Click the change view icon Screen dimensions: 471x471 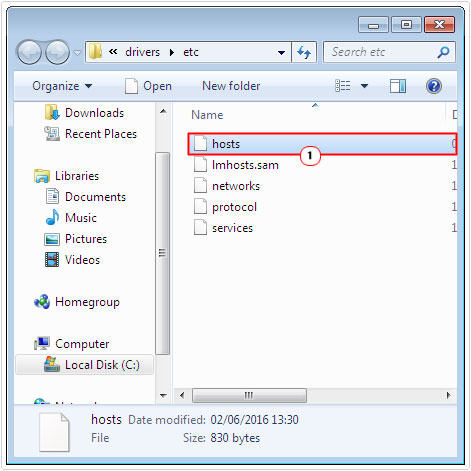point(343,86)
